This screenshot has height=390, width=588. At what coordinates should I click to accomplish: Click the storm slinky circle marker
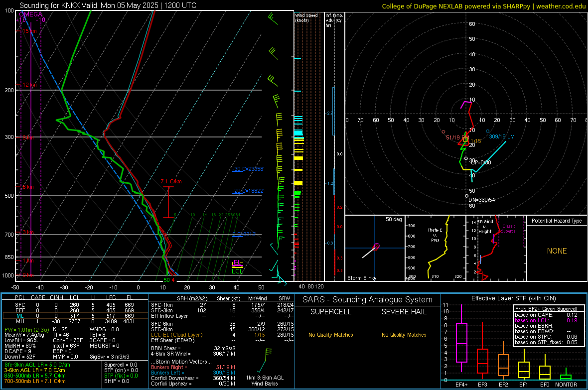coord(377,246)
